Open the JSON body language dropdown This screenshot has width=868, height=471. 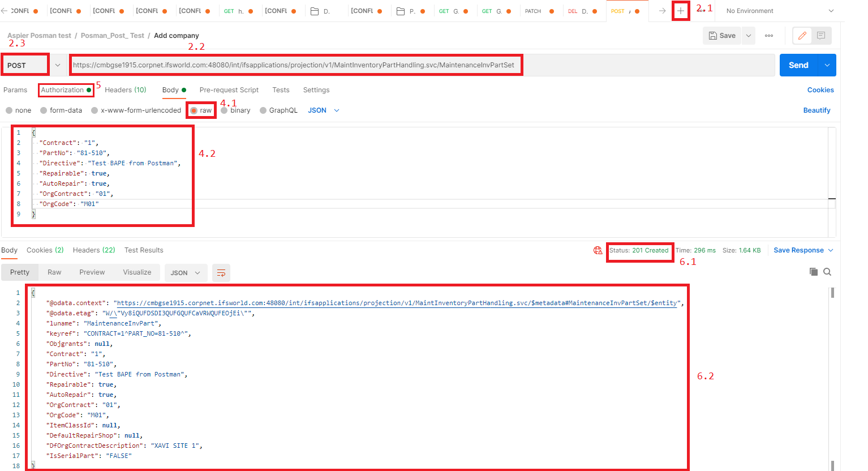click(324, 110)
